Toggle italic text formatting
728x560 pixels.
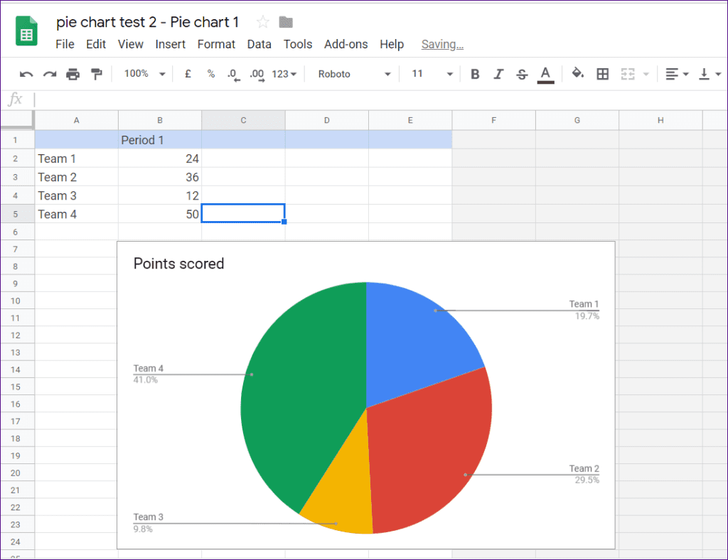pos(498,74)
